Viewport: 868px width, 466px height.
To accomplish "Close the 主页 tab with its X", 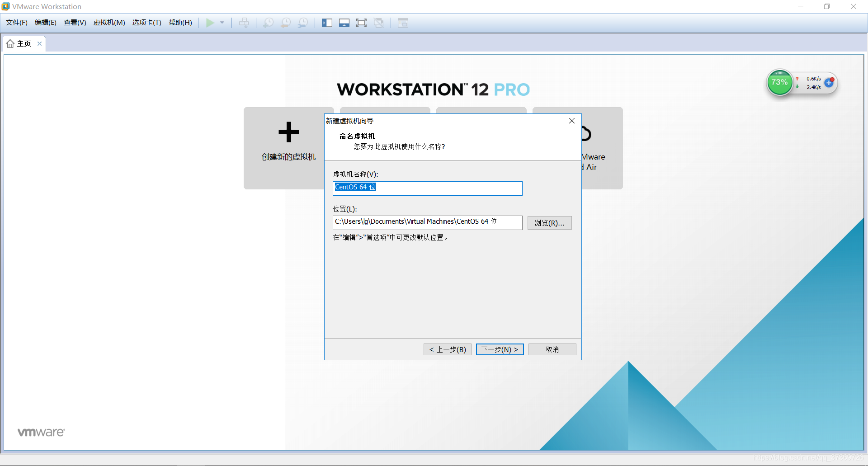I will (x=39, y=43).
